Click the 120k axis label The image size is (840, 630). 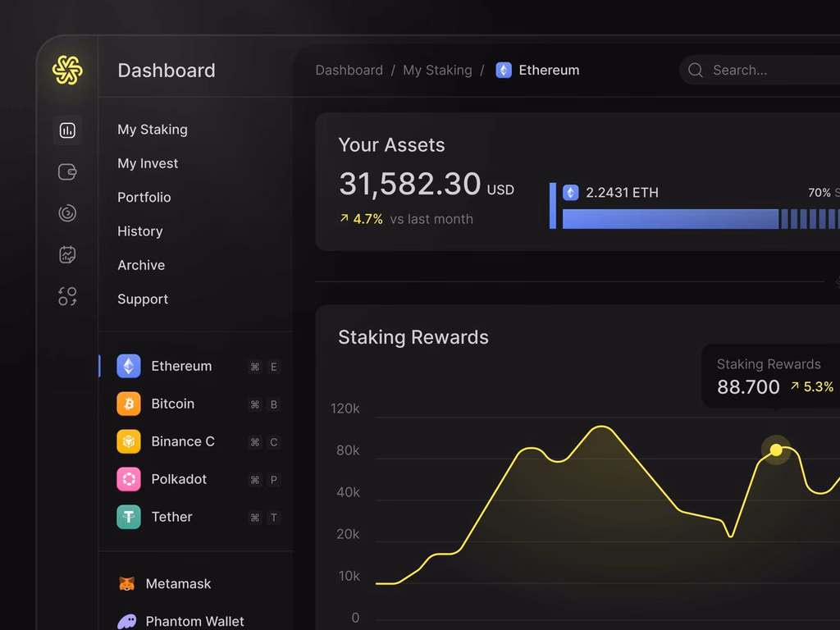click(345, 409)
